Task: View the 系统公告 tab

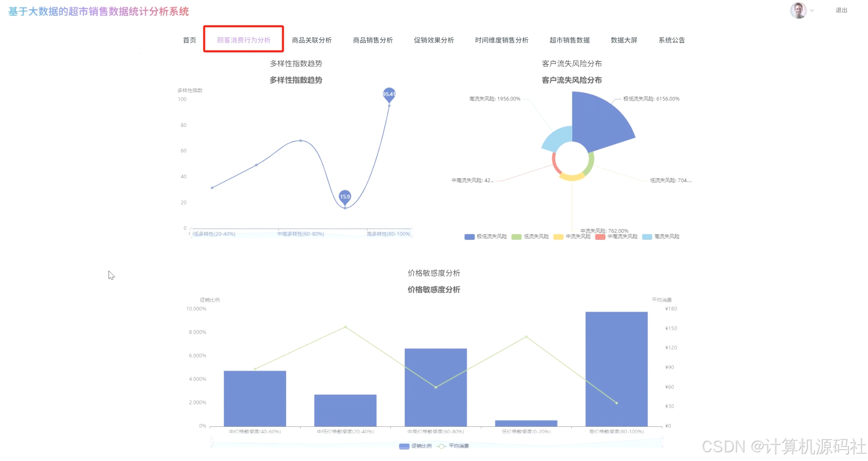Action: [x=672, y=40]
